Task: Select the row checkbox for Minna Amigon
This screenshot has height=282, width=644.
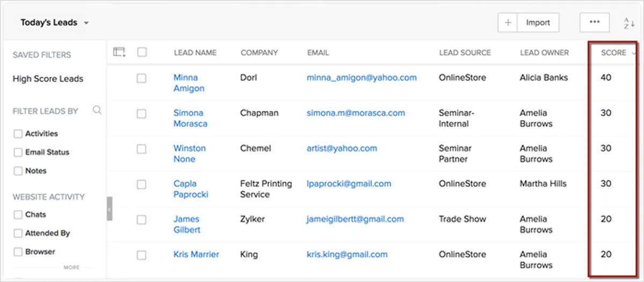Action: (x=141, y=78)
